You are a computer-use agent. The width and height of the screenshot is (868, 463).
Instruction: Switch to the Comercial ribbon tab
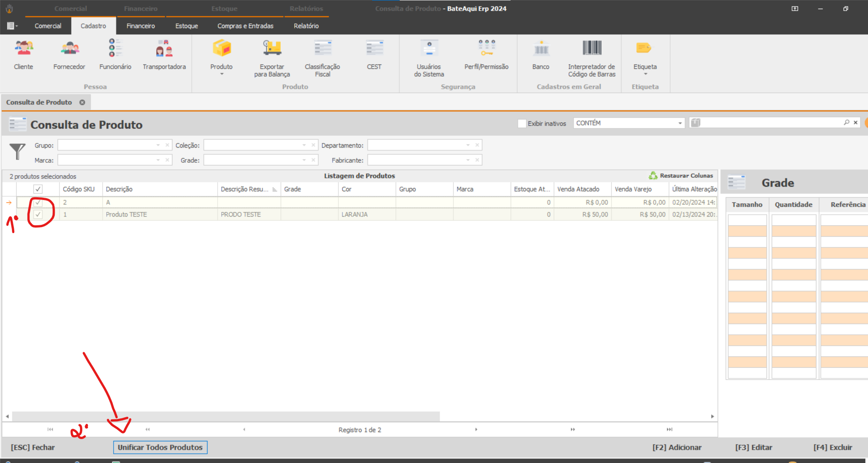click(48, 26)
